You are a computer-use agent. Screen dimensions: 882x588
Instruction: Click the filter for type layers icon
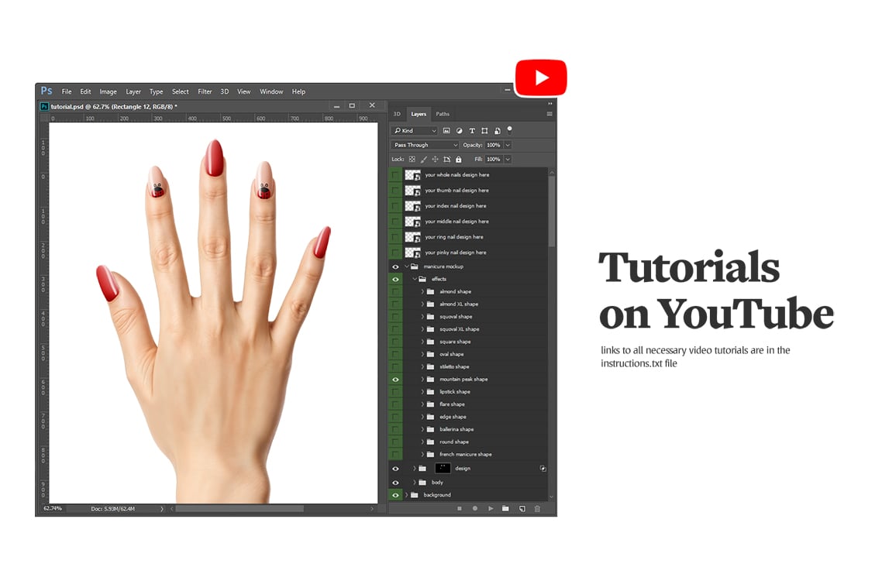pyautogui.click(x=472, y=130)
